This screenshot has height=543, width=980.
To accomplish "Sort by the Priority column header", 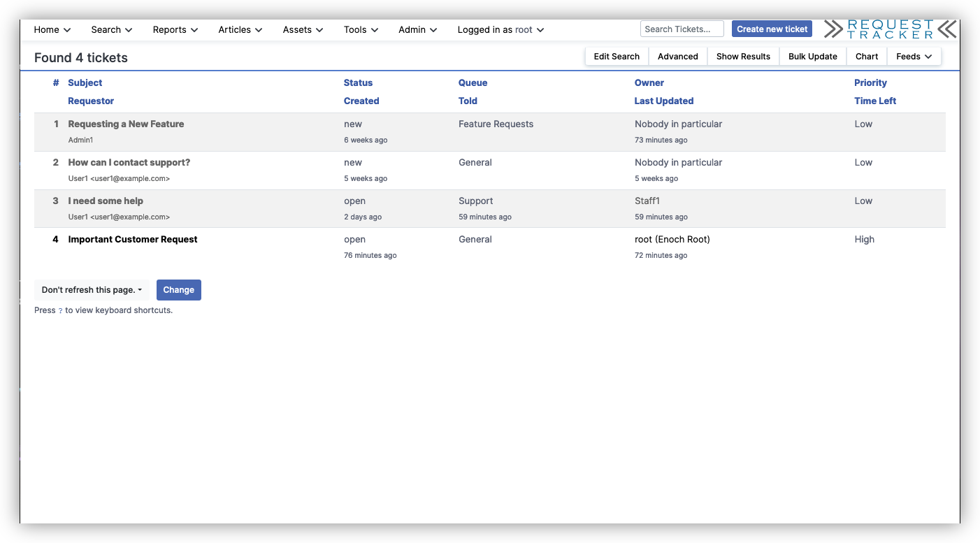I will [x=870, y=82].
